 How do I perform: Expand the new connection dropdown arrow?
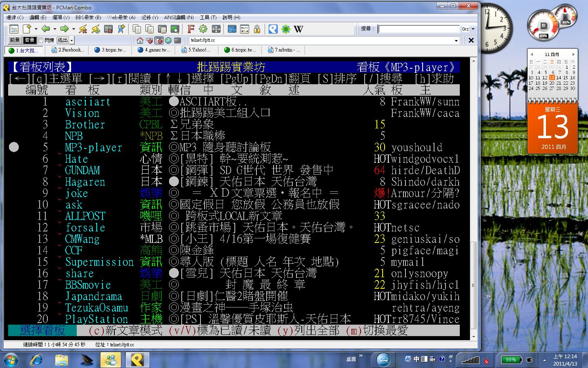coord(36,29)
